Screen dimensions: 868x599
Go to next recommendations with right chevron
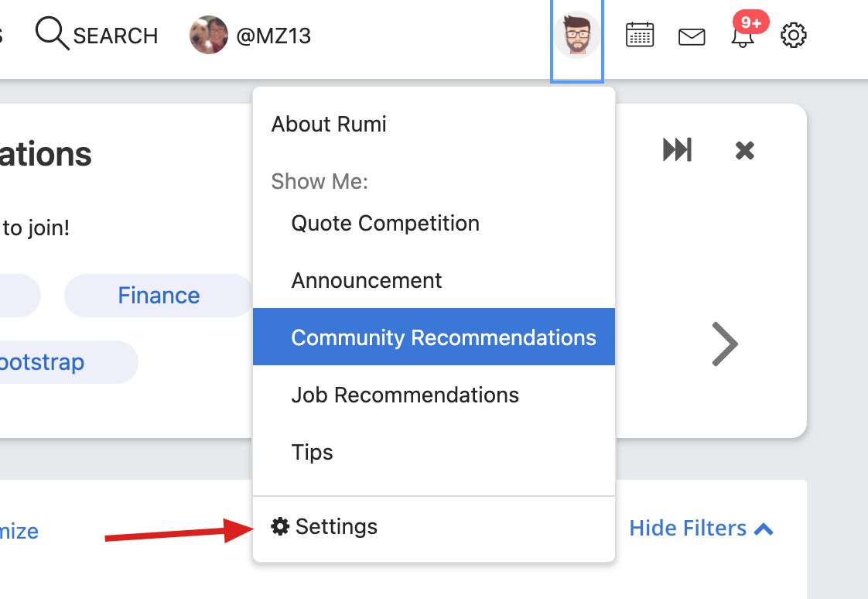point(725,344)
